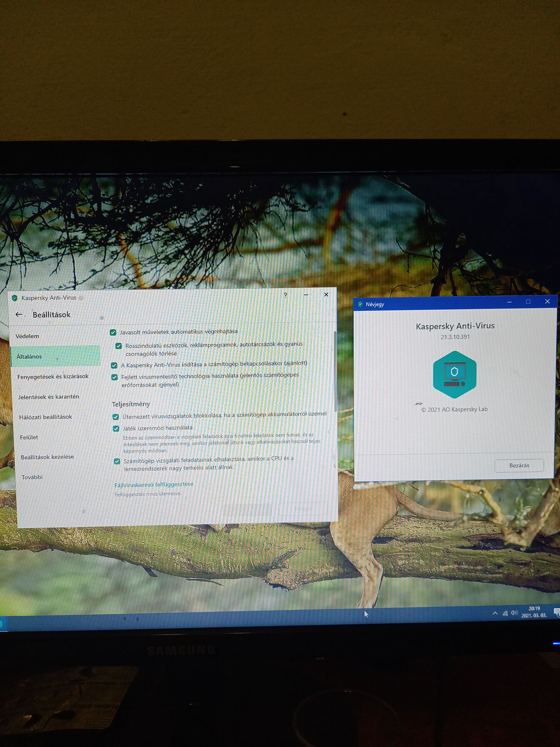Select the Általános settings section
Image resolution: width=560 pixels, height=747 pixels.
point(55,356)
